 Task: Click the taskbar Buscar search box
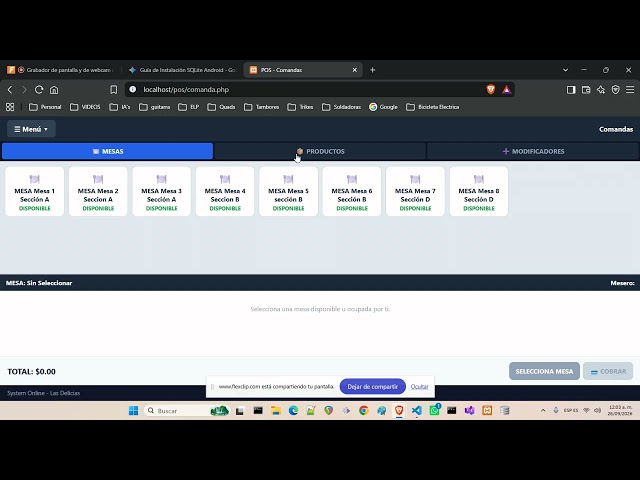[x=187, y=411]
